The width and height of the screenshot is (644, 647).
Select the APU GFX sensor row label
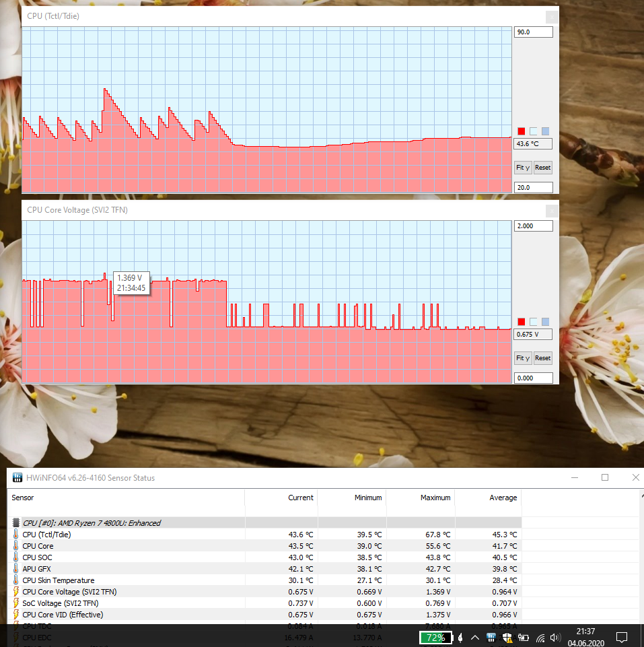[x=37, y=569]
